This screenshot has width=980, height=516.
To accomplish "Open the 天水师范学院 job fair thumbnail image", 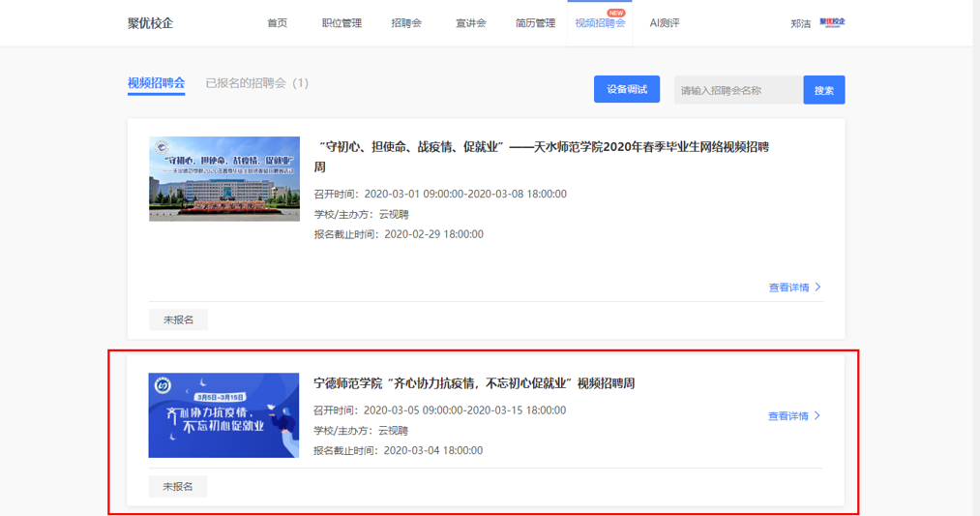I will pos(224,179).
